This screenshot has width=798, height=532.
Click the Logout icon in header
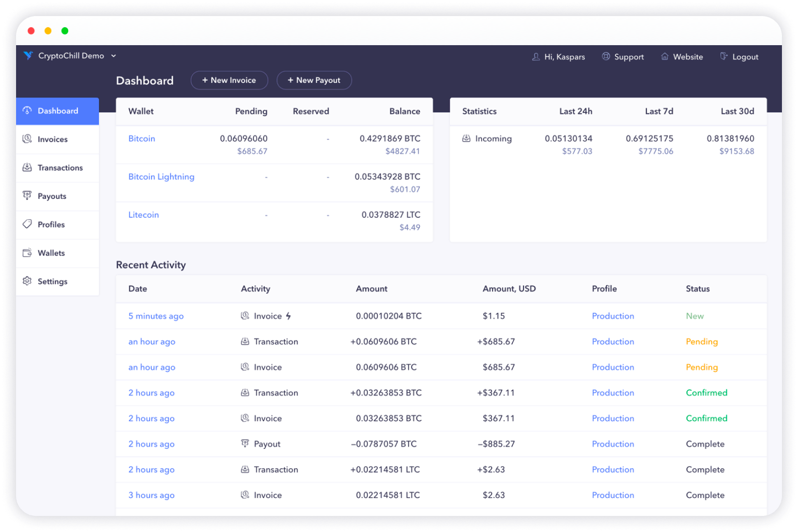click(724, 57)
